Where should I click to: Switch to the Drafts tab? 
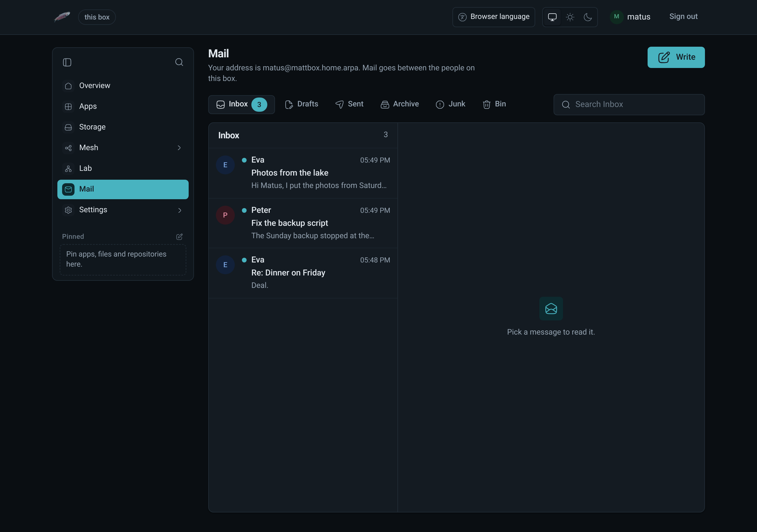click(301, 104)
